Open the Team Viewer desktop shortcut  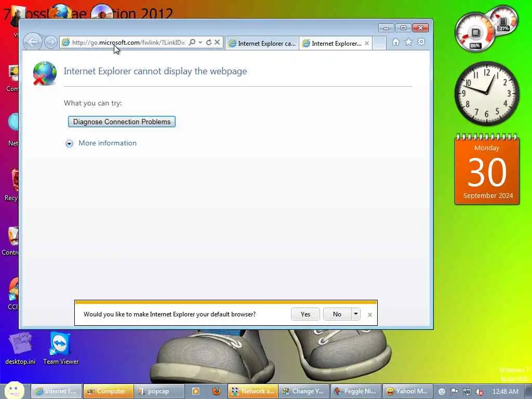click(61, 349)
